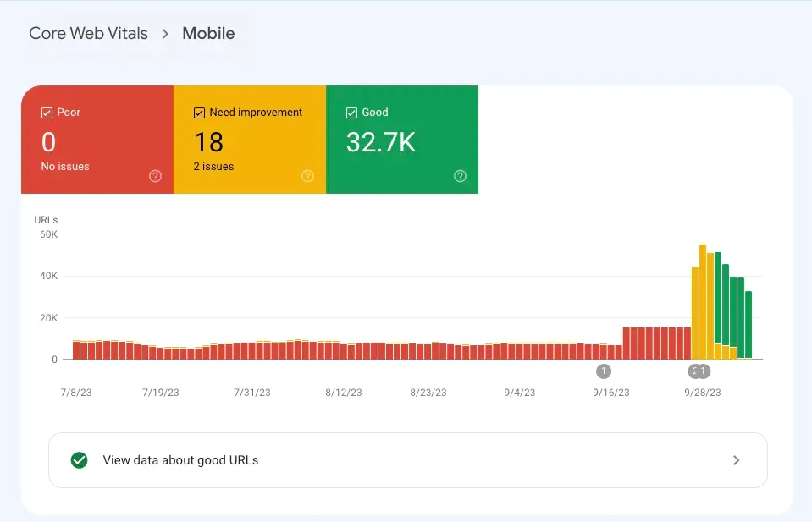
Task: Open the Need improvement card's help icon
Action: point(307,176)
